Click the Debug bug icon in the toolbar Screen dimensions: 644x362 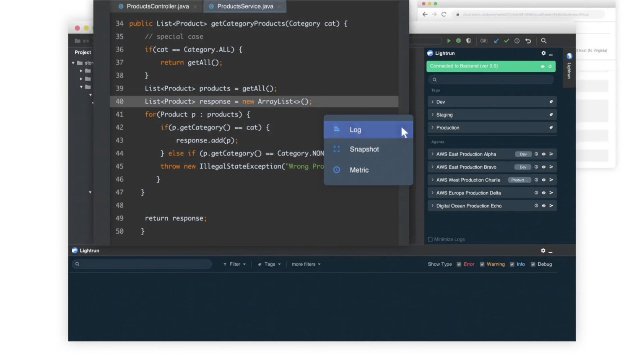pos(458,41)
